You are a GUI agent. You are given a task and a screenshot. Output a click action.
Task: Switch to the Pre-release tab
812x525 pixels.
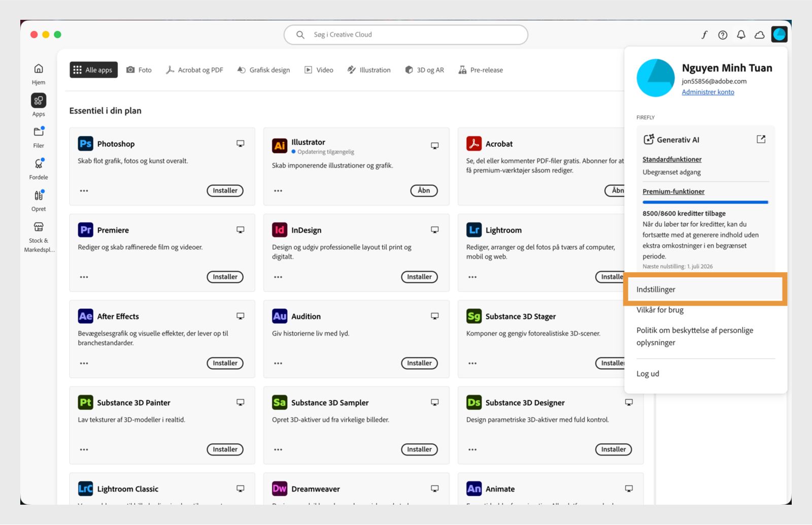(x=481, y=70)
